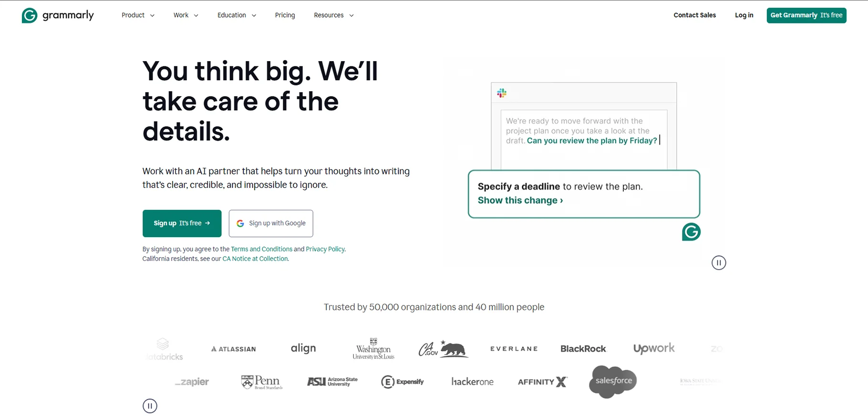Click the Penn logo
Viewport: 868px width, 416px height.
pyautogui.click(x=262, y=382)
